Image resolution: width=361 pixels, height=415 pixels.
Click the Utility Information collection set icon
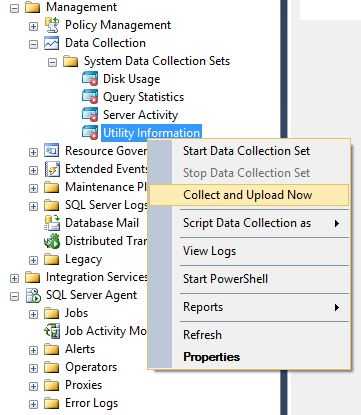click(x=90, y=133)
